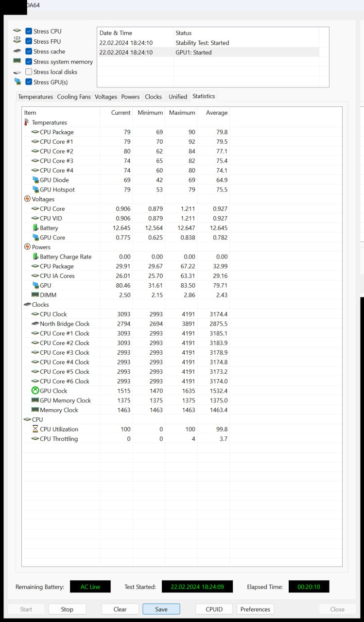Click the Item column header
The height and width of the screenshot is (622, 364).
(61, 112)
